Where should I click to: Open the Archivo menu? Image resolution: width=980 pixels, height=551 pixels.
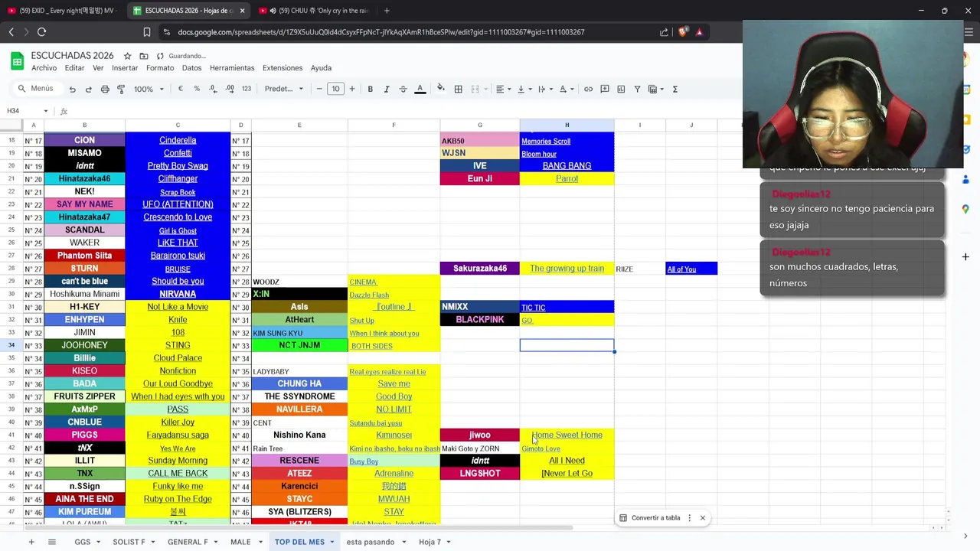tap(44, 68)
